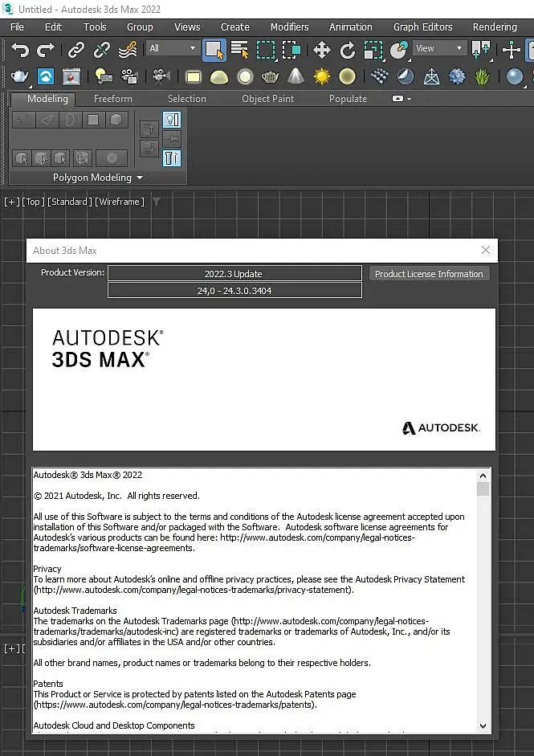534x756 pixels.
Task: Activate Select and Place tool
Action: point(398,50)
